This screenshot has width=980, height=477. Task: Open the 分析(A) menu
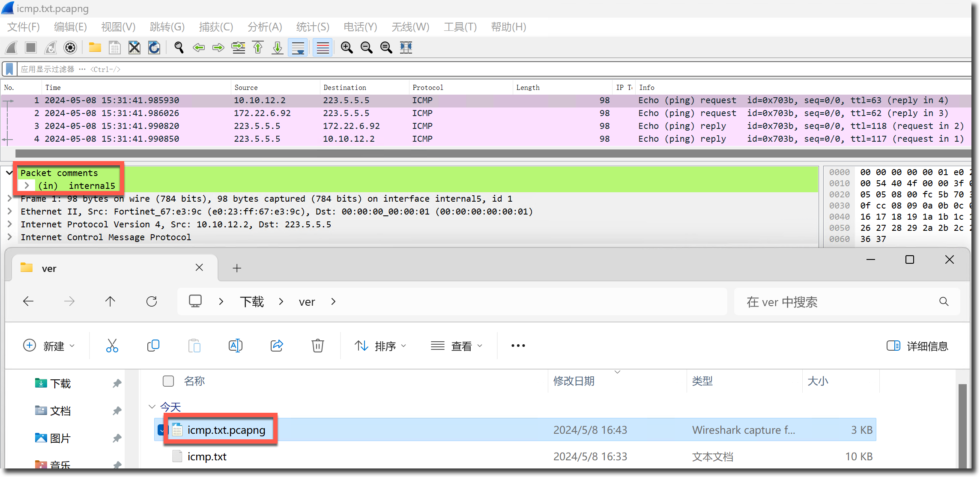click(265, 27)
